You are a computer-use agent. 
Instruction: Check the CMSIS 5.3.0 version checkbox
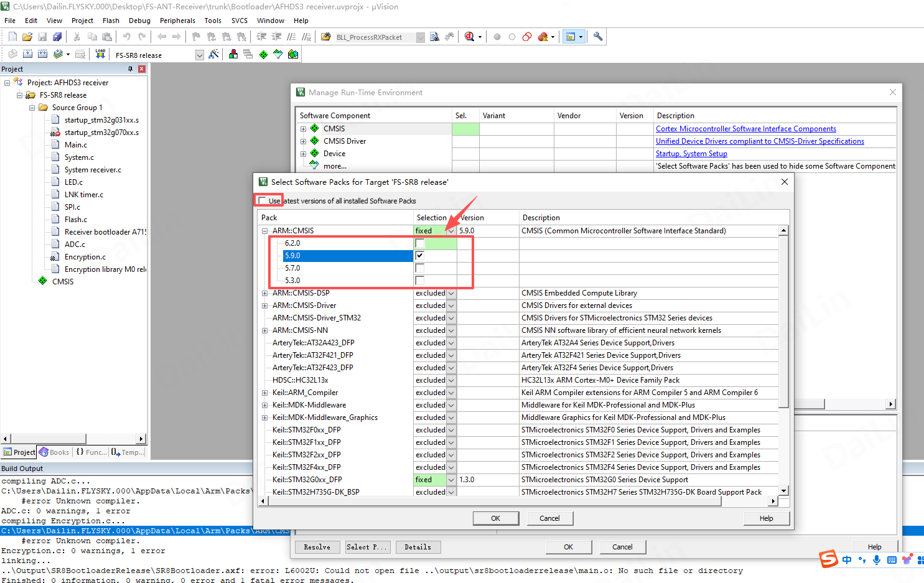[x=420, y=281]
